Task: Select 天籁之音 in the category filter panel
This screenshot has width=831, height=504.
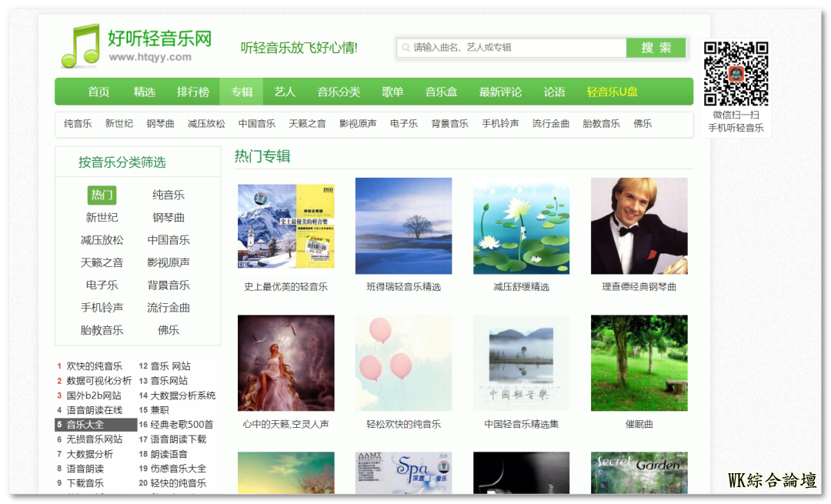Action: click(x=102, y=262)
